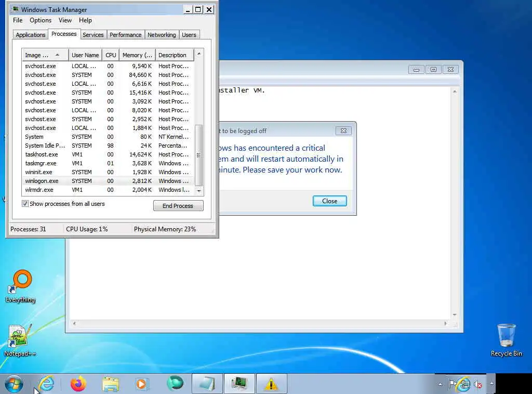Select svchost.exe row using 1,884 K
The height and width of the screenshot is (394, 532).
coord(108,128)
